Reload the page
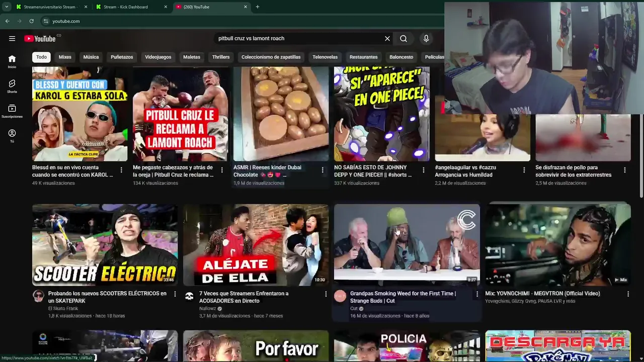This screenshot has width=644, height=362. (31, 21)
